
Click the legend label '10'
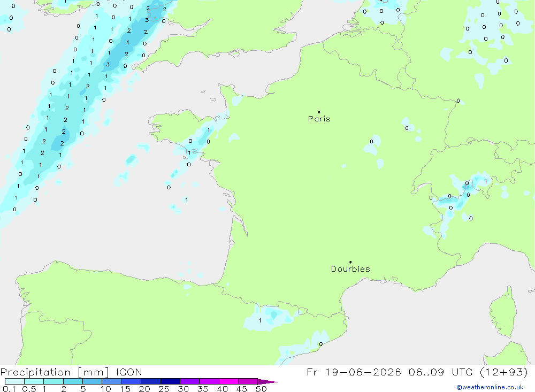click(106, 389)
